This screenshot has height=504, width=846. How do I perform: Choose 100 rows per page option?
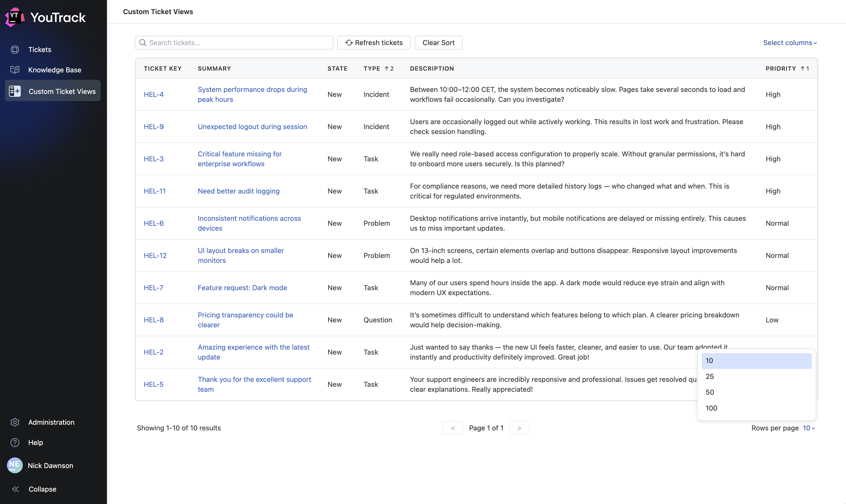[756, 408]
